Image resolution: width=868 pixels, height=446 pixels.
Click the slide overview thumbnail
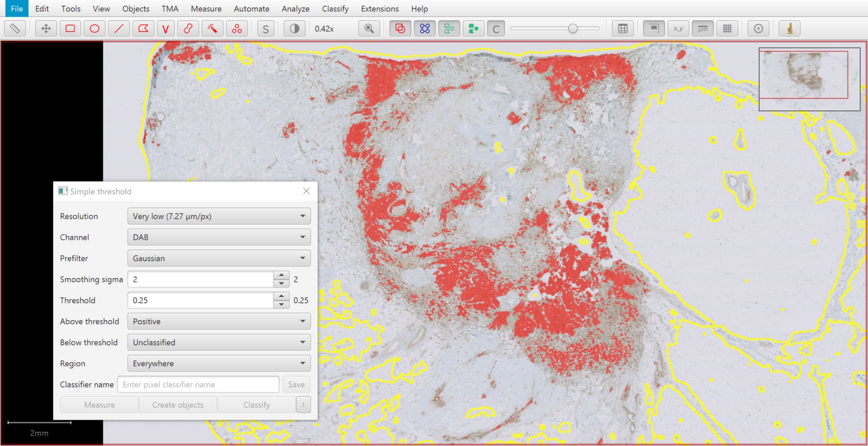pyautogui.click(x=809, y=79)
